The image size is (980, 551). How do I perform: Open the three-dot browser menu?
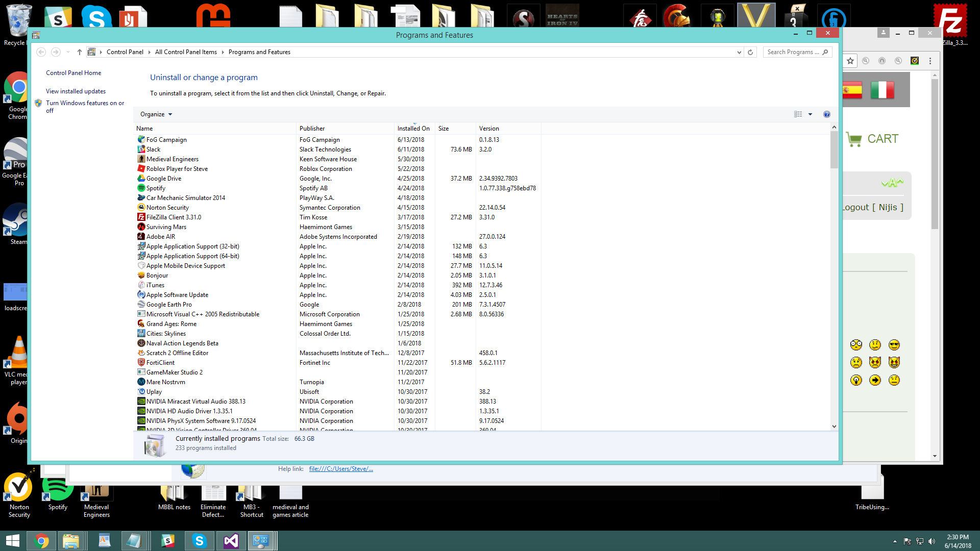[x=930, y=61]
